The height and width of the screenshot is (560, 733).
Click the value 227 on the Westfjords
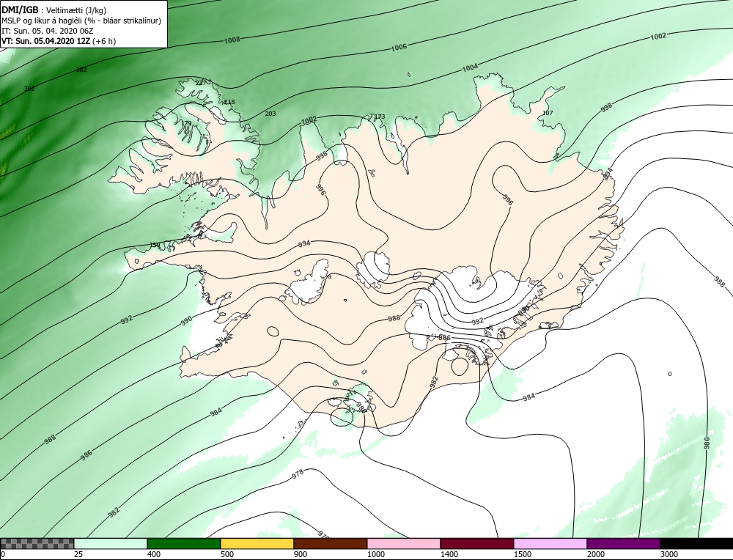200,83
